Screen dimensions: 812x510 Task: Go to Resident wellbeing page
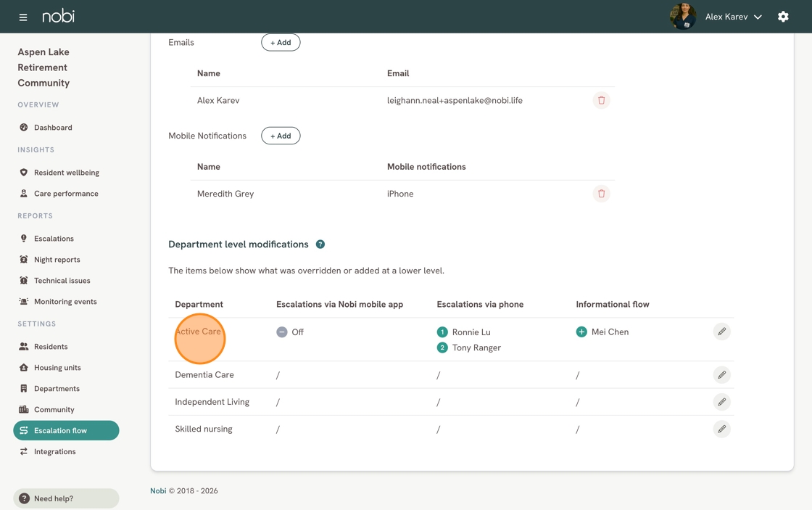[66, 173]
